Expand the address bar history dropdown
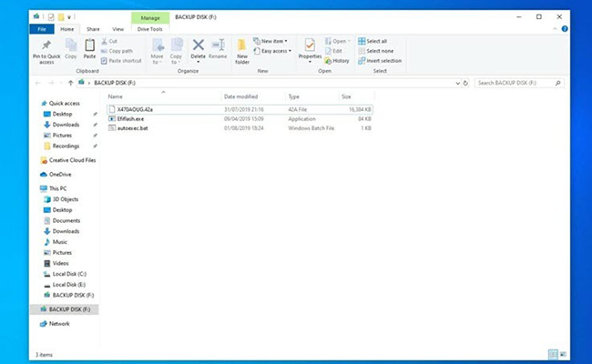This screenshot has width=592, height=364. (457, 83)
